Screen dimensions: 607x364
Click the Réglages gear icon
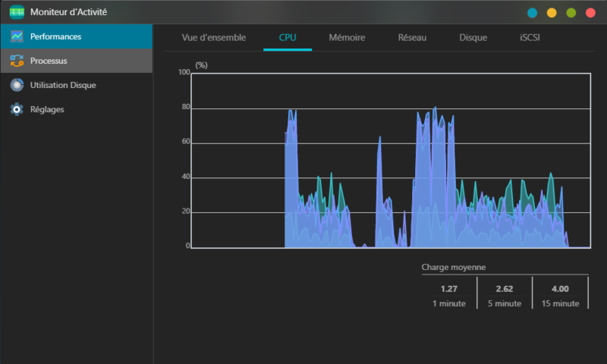click(17, 109)
